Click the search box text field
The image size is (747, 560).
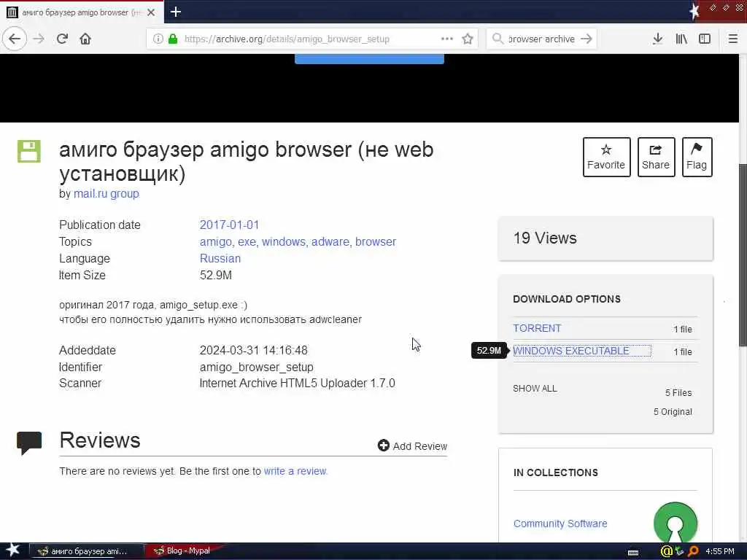point(541,39)
